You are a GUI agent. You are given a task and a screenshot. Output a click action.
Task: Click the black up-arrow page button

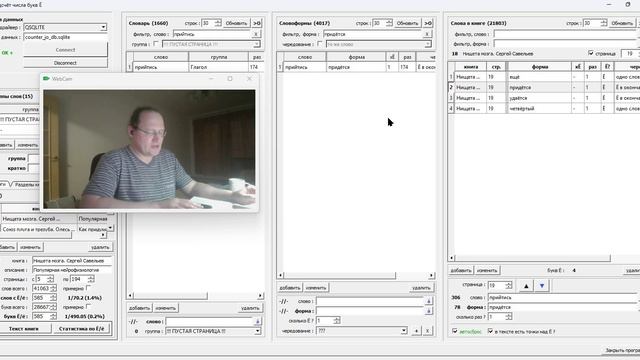tap(526, 286)
